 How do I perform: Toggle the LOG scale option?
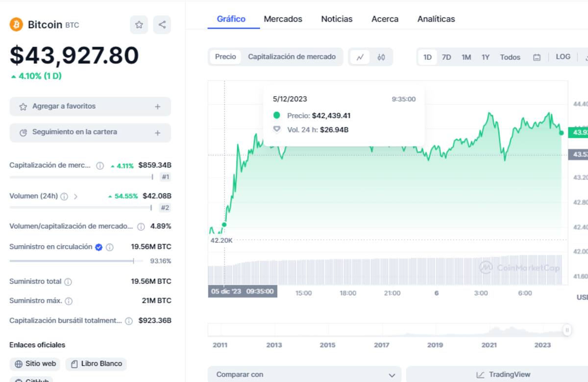tap(563, 57)
